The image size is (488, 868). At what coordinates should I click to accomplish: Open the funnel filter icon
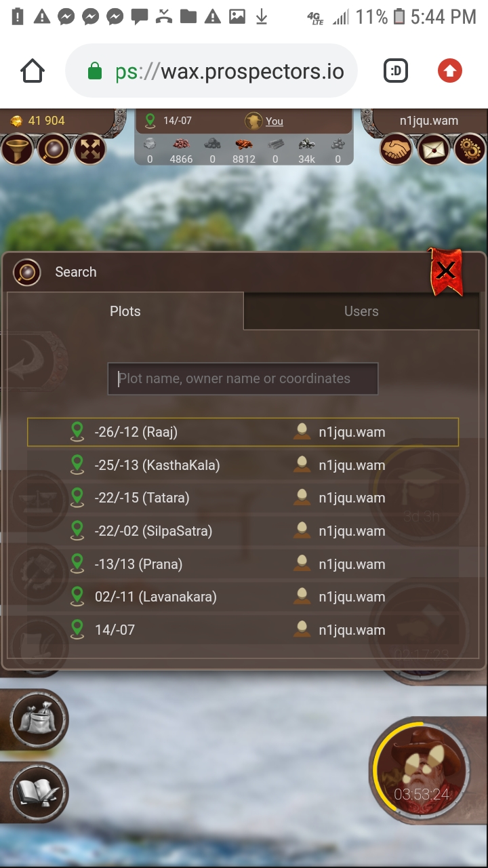point(17,149)
